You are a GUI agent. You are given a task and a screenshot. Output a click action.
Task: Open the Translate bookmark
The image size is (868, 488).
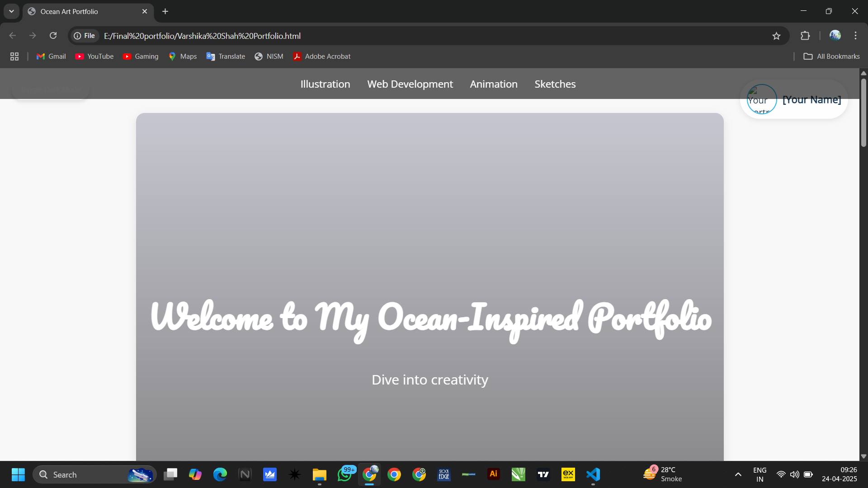(226, 56)
